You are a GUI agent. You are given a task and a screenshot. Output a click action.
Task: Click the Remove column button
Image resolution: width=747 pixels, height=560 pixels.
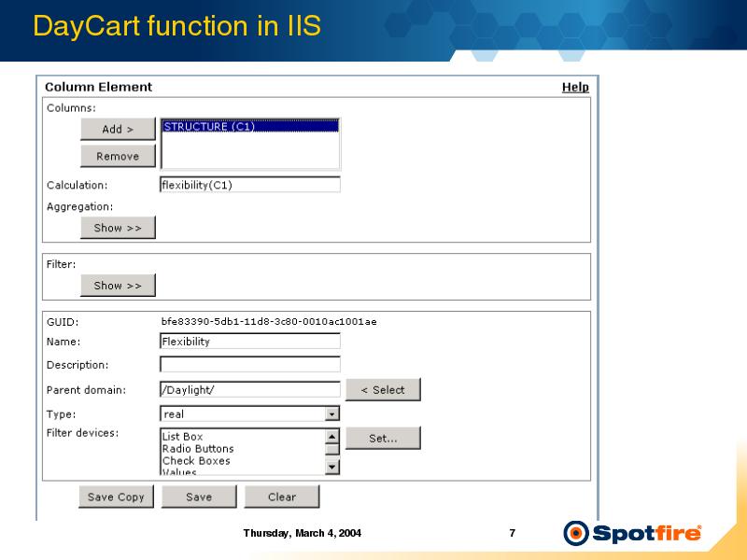[x=118, y=156]
